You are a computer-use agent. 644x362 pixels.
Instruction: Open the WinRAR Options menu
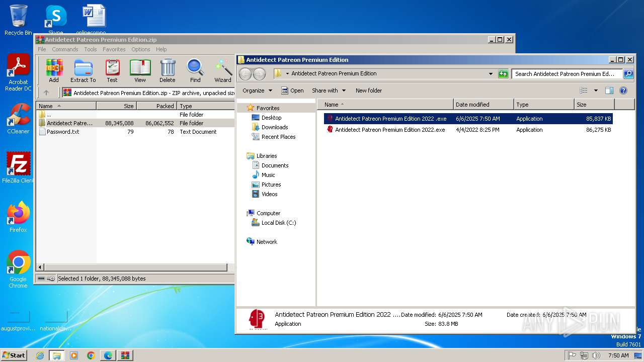point(141,49)
